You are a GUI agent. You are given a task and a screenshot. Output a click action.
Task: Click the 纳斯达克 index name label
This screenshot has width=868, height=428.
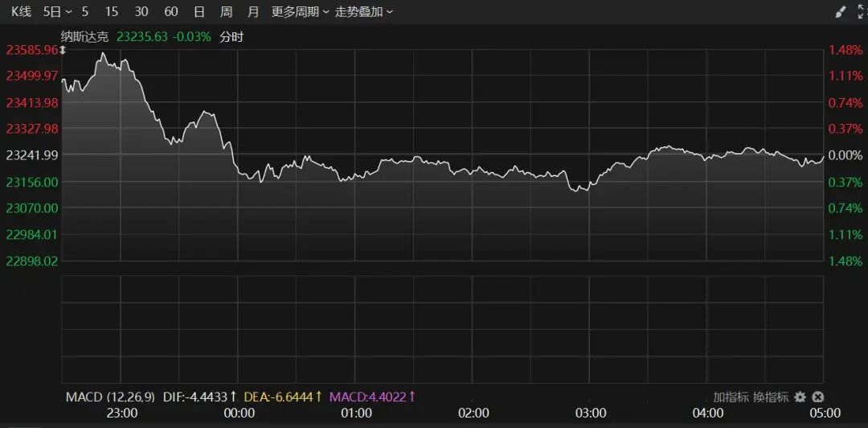point(88,36)
